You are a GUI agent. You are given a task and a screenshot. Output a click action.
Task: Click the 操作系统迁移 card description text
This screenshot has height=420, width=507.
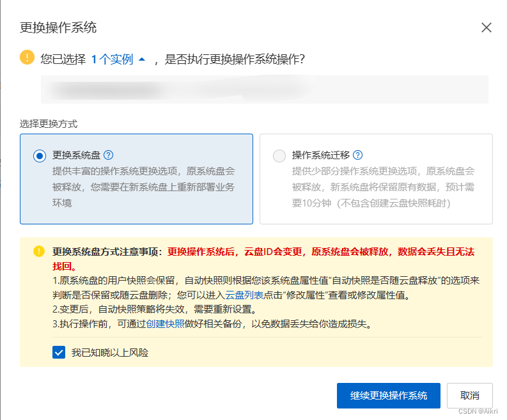pos(383,187)
